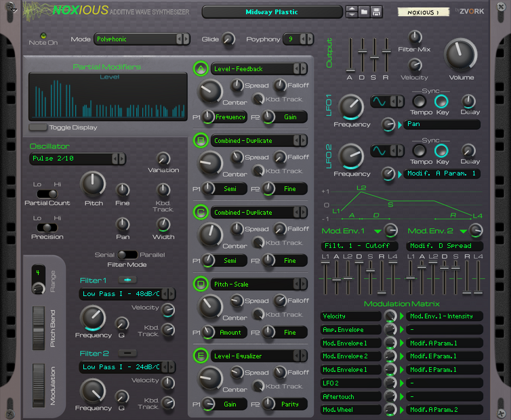Toggle Partial Modifier C circle button
This screenshot has width=511, height=420.
click(201, 212)
